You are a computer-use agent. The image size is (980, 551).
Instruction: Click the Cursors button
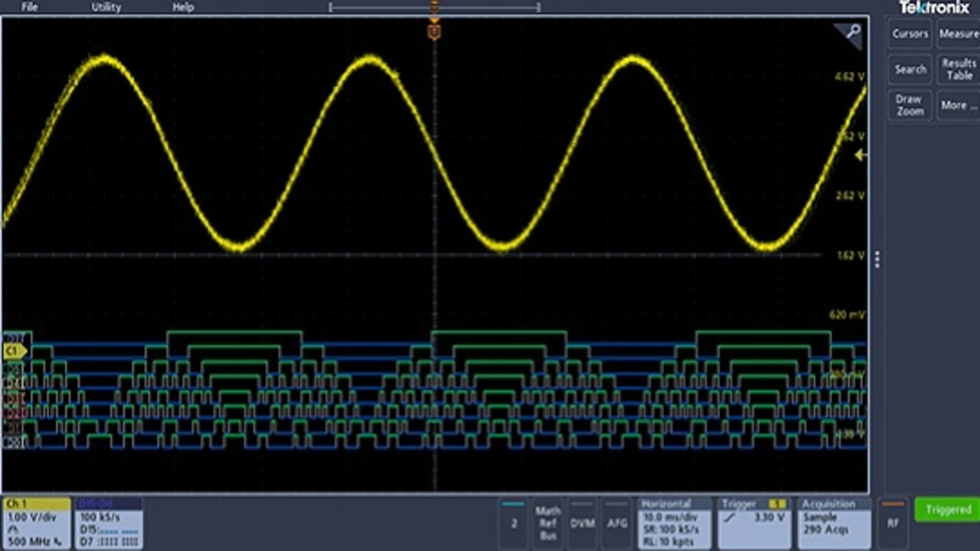pyautogui.click(x=910, y=34)
